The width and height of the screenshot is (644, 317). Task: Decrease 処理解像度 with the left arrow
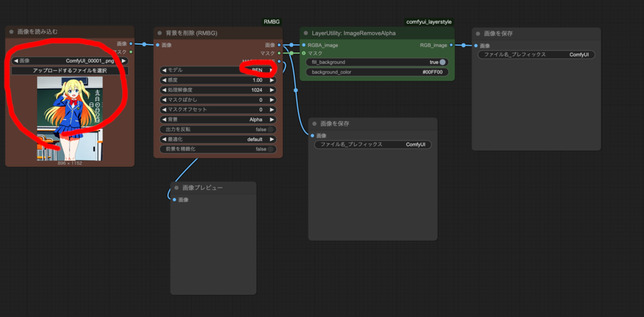(164, 90)
